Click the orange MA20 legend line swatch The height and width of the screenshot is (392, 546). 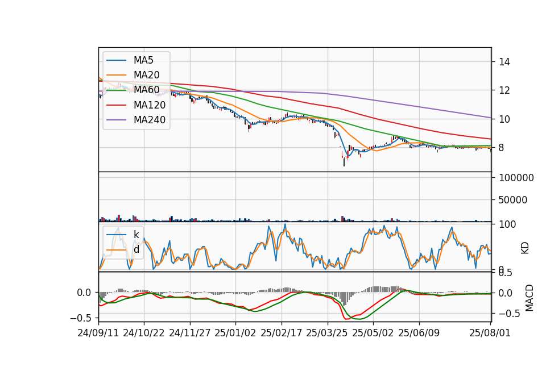(116, 75)
